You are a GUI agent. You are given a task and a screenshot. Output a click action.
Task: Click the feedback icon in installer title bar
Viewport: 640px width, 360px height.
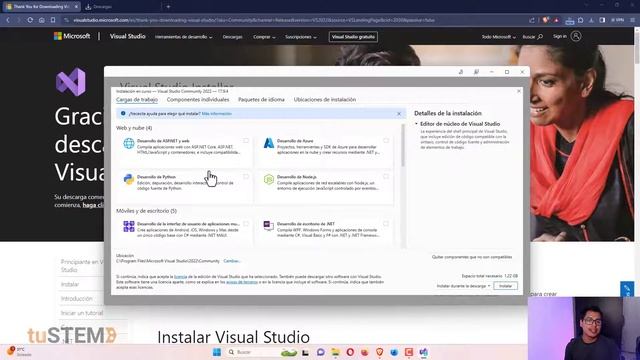(x=476, y=72)
